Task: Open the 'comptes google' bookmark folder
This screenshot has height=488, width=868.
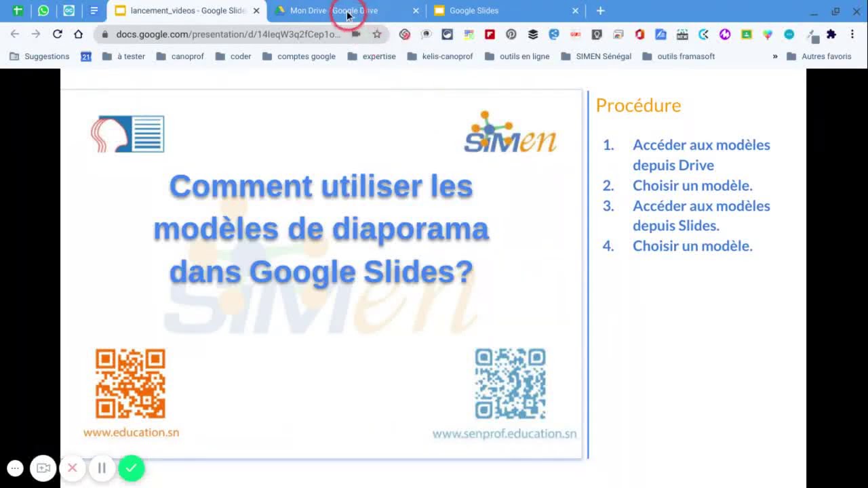Action: point(299,56)
